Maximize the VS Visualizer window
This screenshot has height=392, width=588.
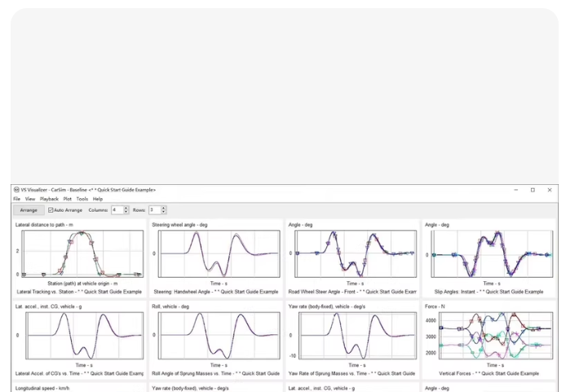coord(533,190)
